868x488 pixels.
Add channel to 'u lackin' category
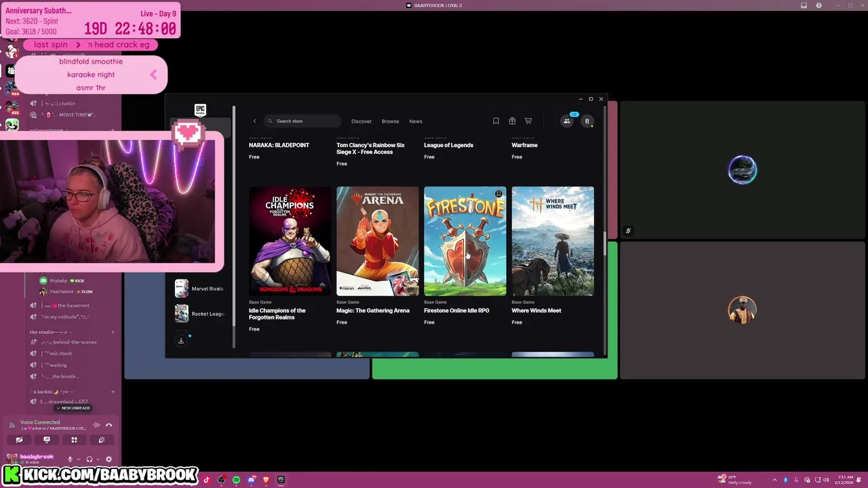click(x=113, y=392)
